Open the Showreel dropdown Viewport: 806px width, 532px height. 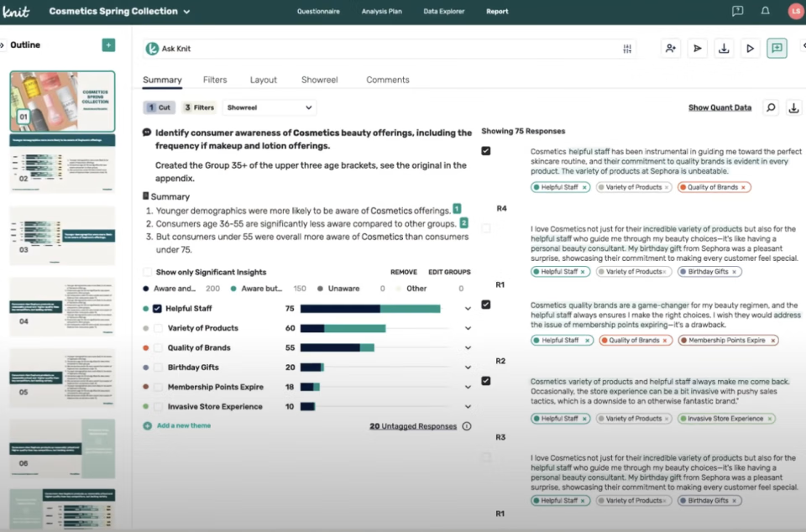pyautogui.click(x=270, y=107)
